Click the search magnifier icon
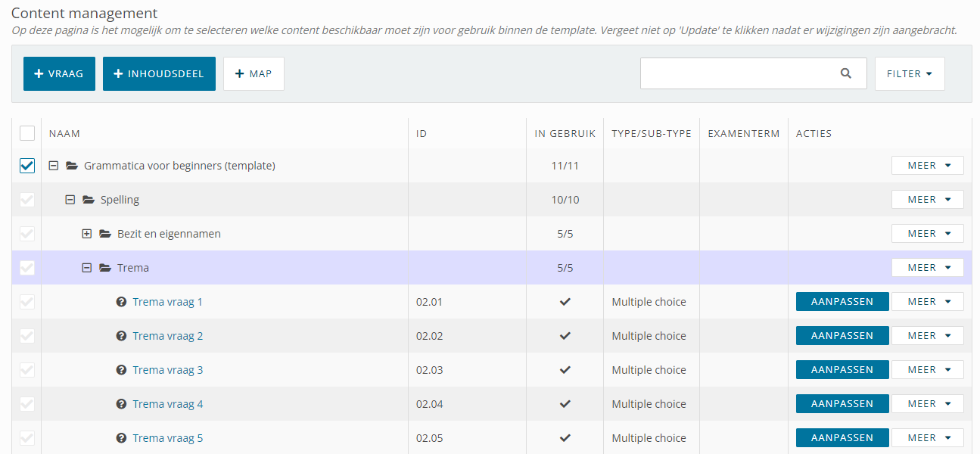 coord(845,73)
